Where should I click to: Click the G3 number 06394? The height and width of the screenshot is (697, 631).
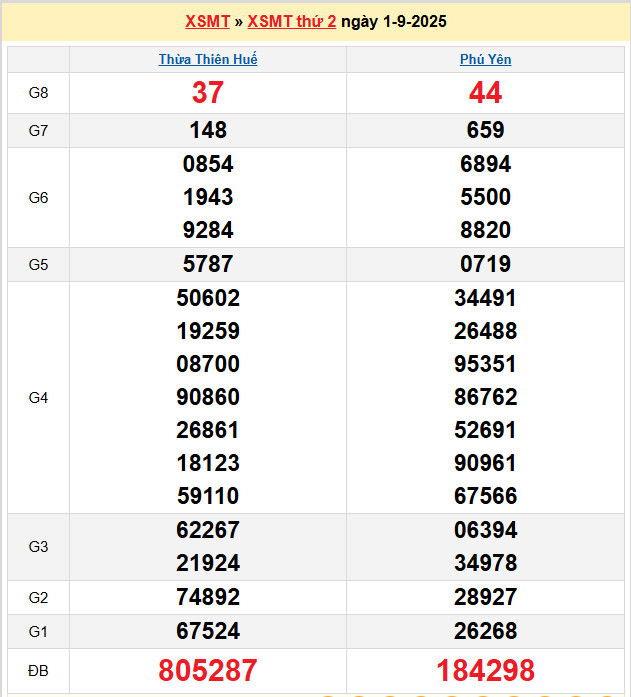click(x=485, y=530)
